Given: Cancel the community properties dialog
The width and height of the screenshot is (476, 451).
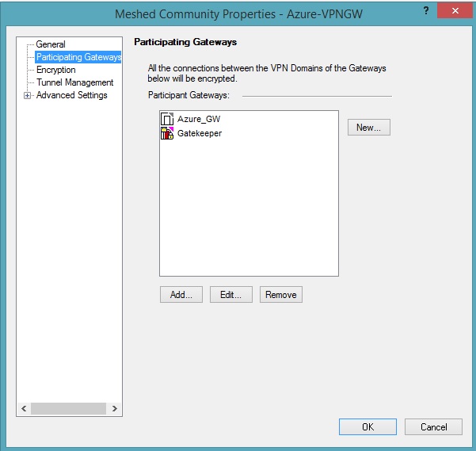Looking at the screenshot, I should [x=433, y=427].
